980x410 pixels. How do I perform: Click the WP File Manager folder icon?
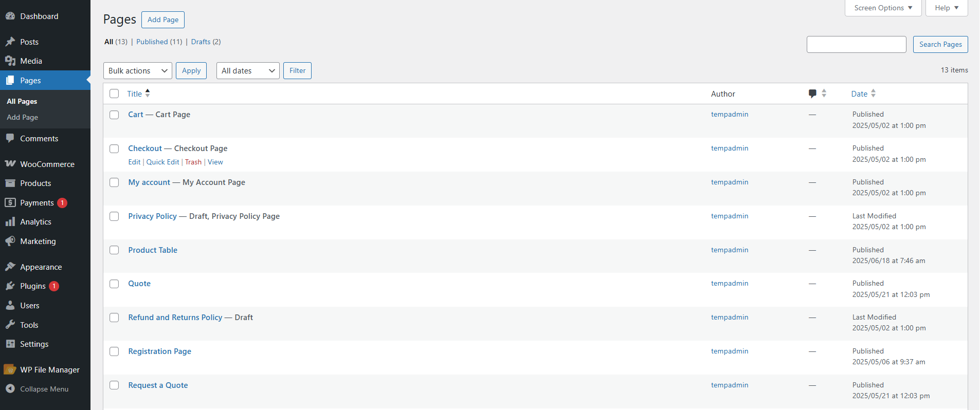click(10, 370)
